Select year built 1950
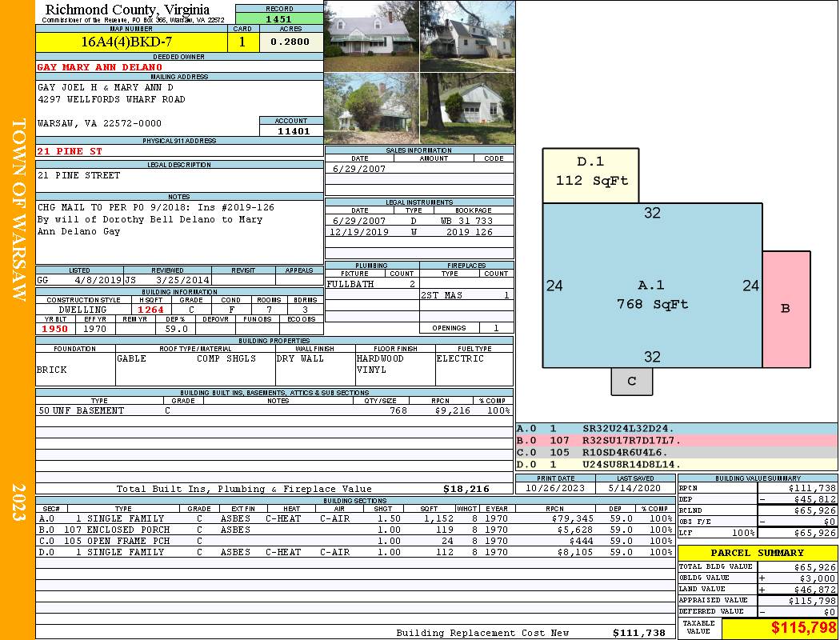This screenshot has height=640, width=840. 55,329
